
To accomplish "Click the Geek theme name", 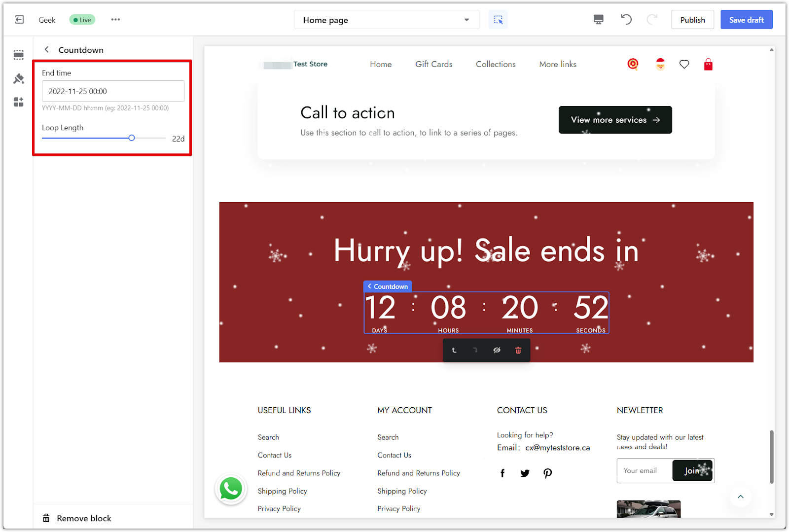I will coord(47,20).
